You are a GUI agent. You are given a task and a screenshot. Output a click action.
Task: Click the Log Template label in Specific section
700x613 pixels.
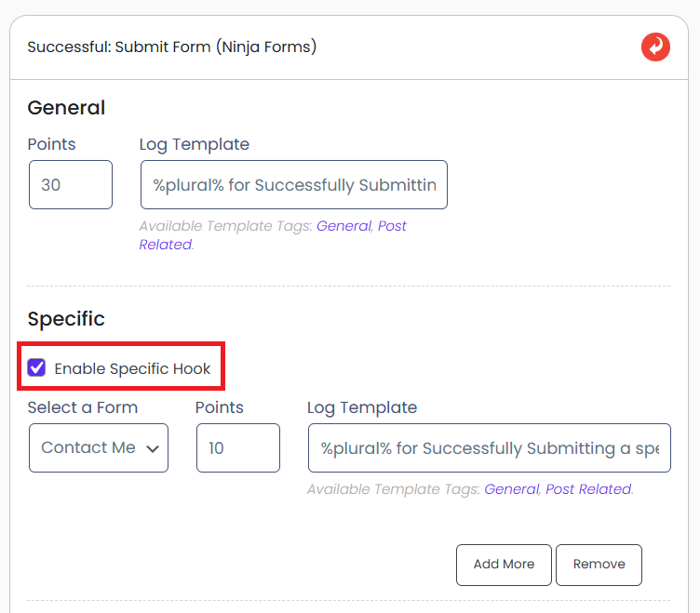pos(362,407)
